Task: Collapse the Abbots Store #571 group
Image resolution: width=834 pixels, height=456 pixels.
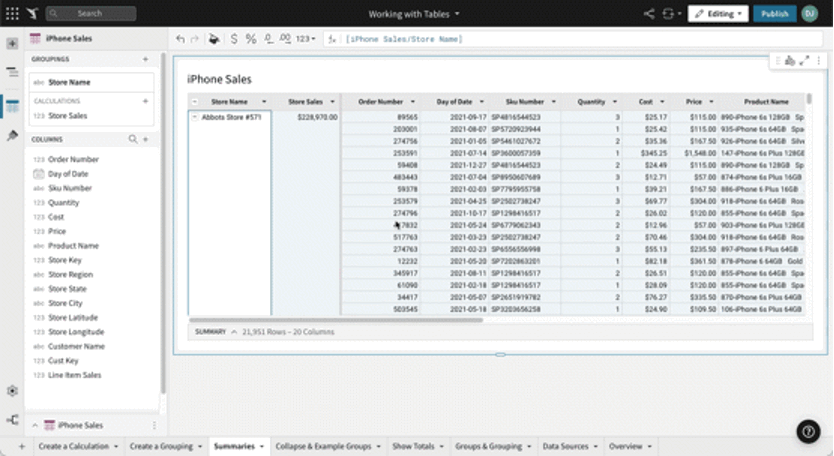Action: pos(194,117)
